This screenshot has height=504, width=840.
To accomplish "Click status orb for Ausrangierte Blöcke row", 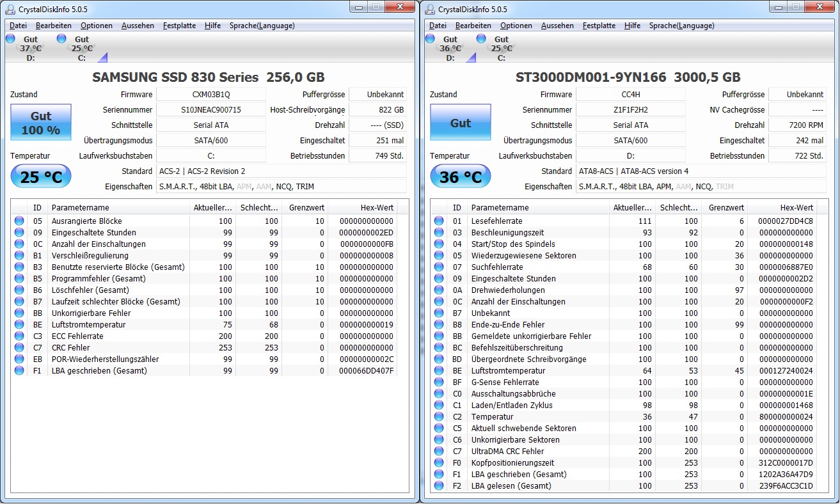I will (x=19, y=221).
